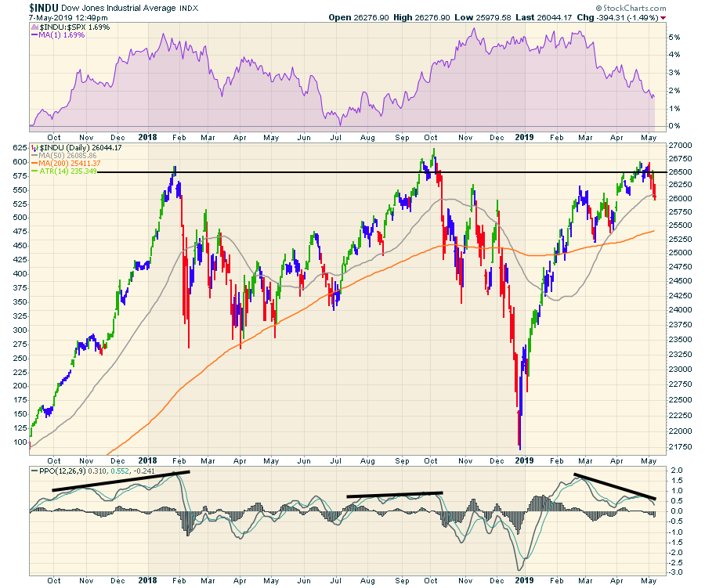Click the PPO(12,26,9) legend label
This screenshot has width=705, height=588.
[63, 471]
